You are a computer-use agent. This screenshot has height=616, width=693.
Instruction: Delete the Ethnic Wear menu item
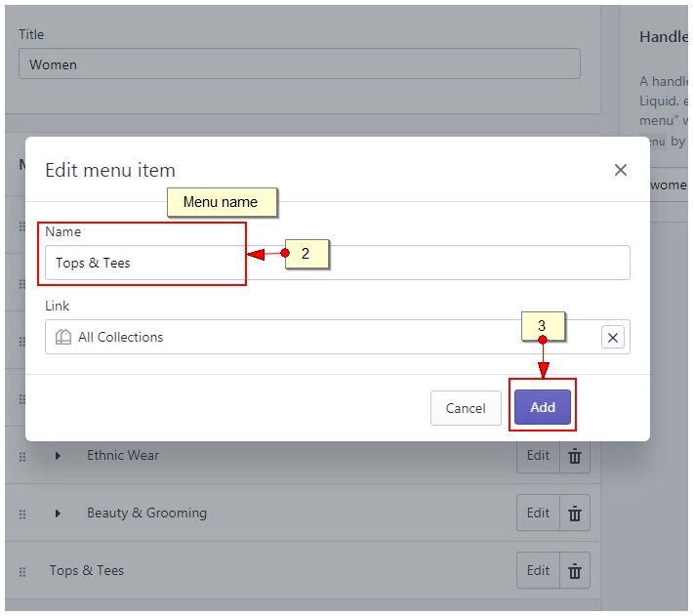575,456
